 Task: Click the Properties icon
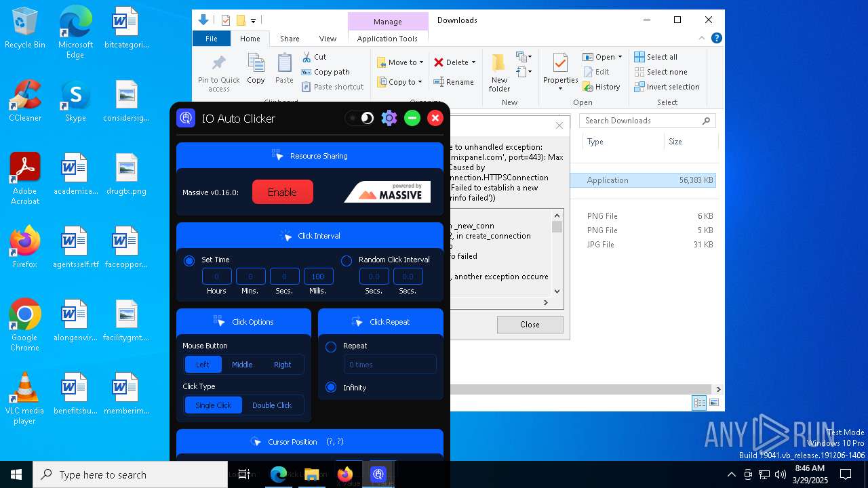tap(560, 63)
